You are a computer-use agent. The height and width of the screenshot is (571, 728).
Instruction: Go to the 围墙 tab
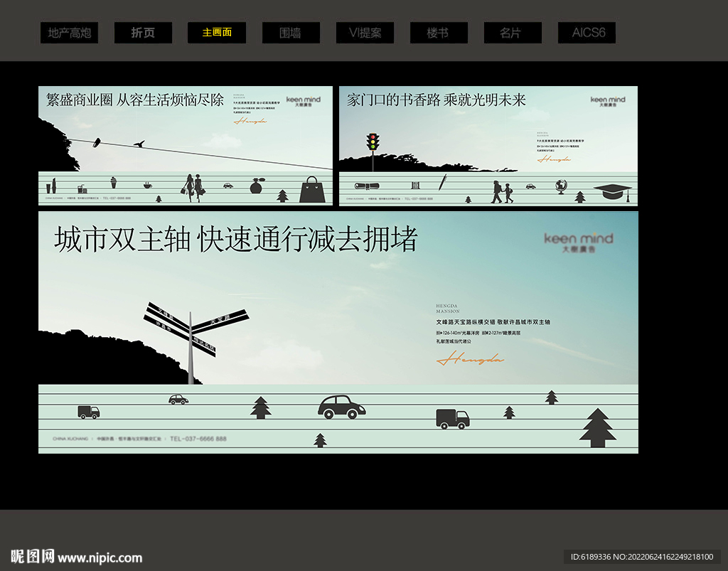coord(291,33)
